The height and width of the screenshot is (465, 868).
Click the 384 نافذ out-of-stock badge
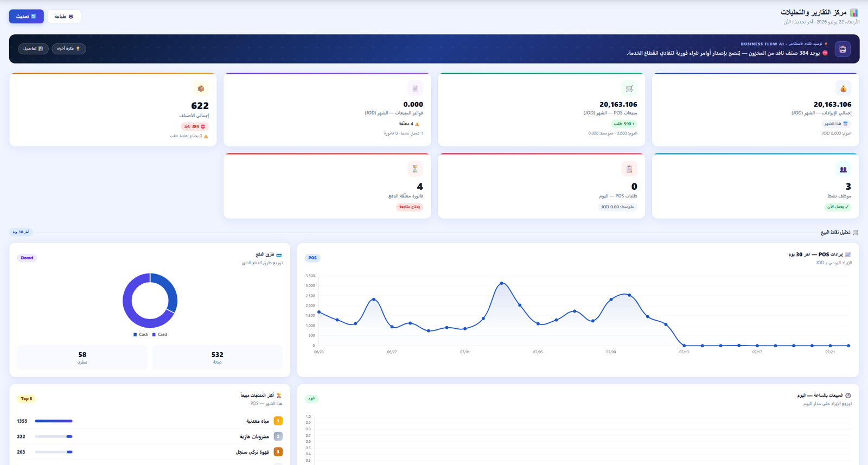195,126
